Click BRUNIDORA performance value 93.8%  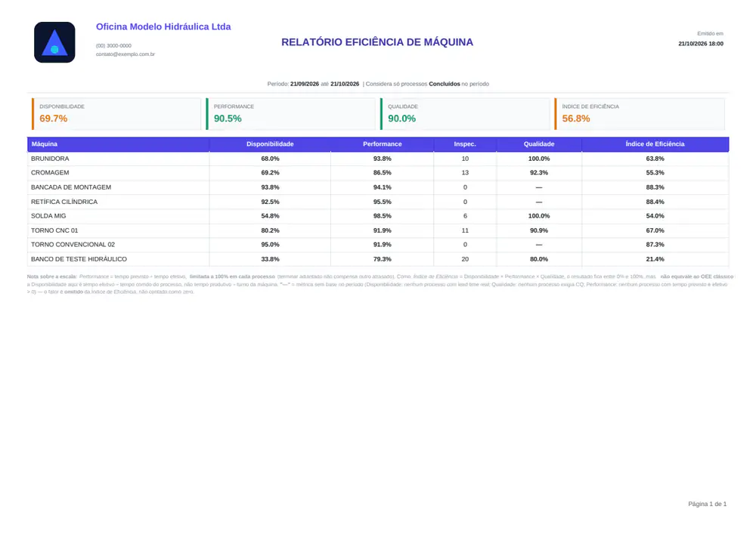383,159
